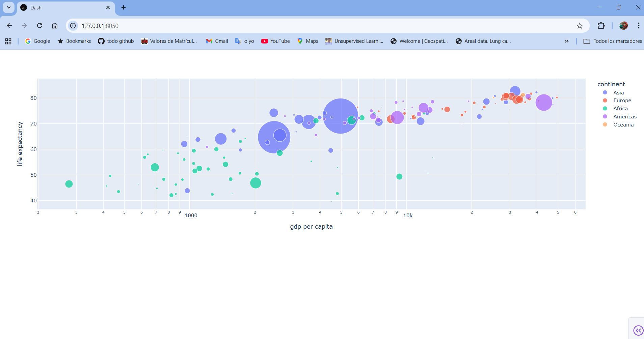The width and height of the screenshot is (644, 339).
Task: Open the Todos los marcadores folder
Action: pyautogui.click(x=613, y=41)
